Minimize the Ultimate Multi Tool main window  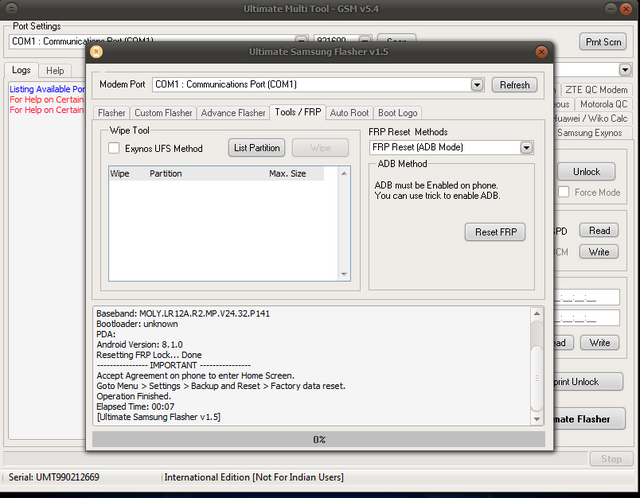click(x=611, y=9)
